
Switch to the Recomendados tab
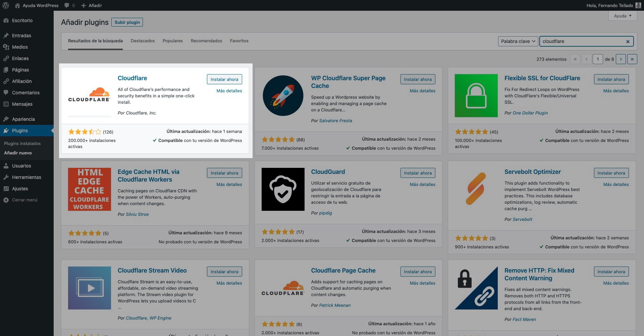(x=206, y=41)
